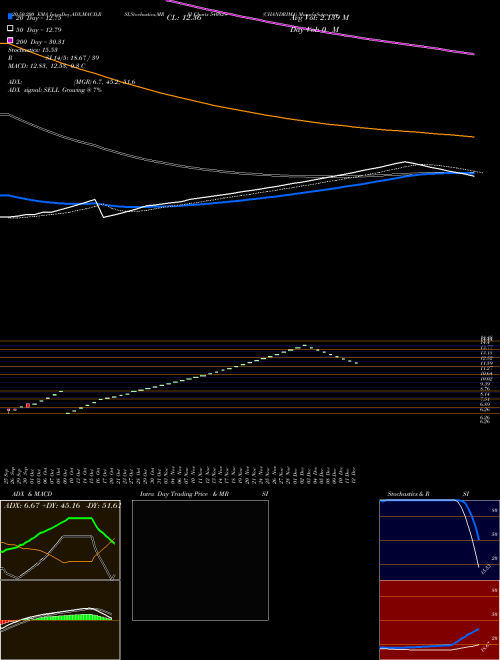
Task: Click the last candle on 12 Dec
Action: pyautogui.click(x=356, y=363)
